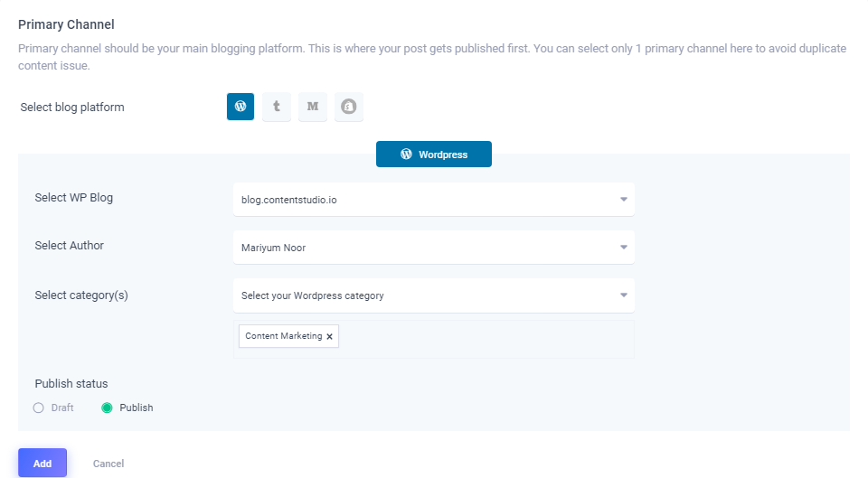
Task: Click the Select WP Blog label
Action: coord(73,198)
